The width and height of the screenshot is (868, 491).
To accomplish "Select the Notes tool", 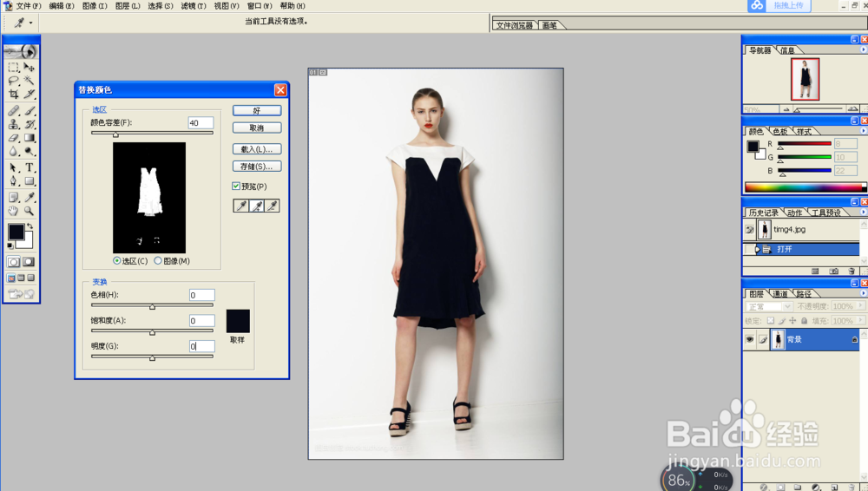I will point(14,197).
